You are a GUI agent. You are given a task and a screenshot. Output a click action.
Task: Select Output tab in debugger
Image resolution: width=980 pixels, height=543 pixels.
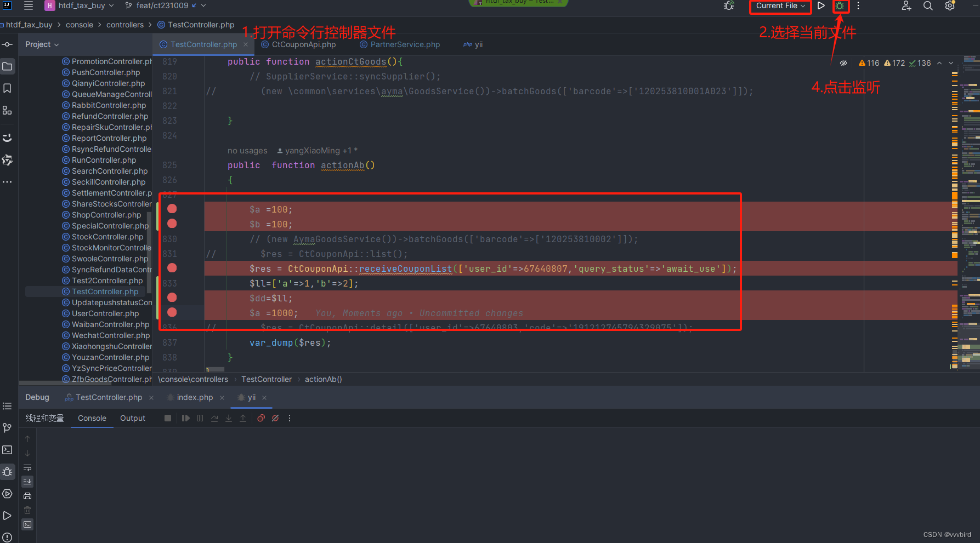[133, 418]
